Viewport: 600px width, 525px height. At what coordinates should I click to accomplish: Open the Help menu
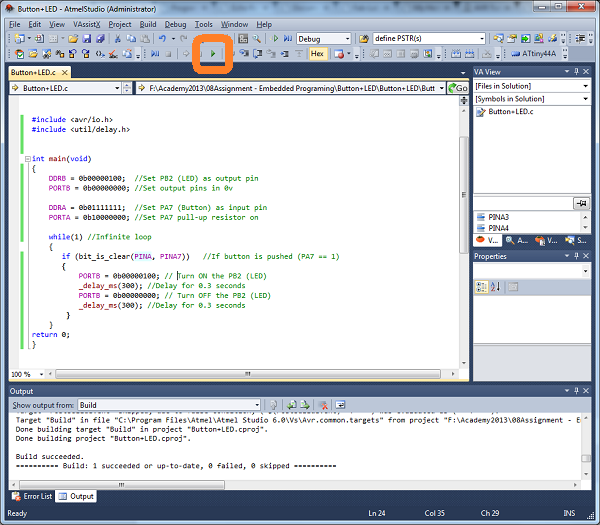click(x=264, y=24)
